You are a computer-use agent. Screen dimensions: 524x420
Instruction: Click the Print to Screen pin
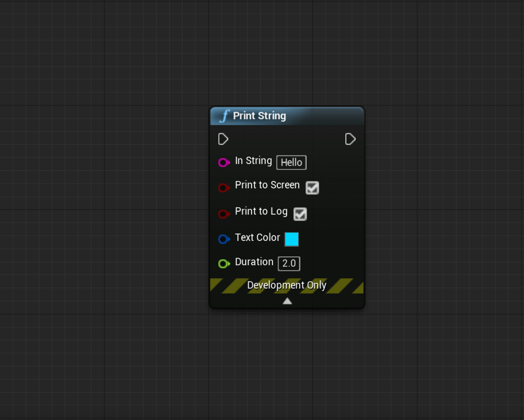(224, 188)
